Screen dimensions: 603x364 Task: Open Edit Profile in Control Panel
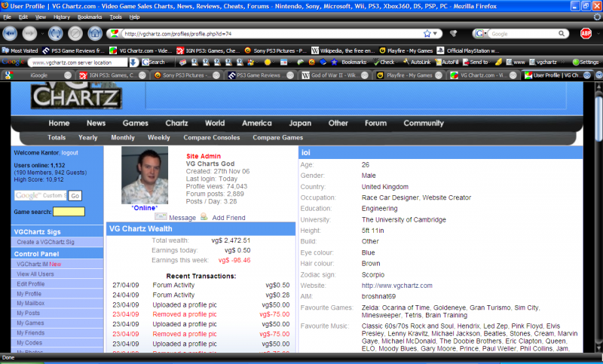31,284
